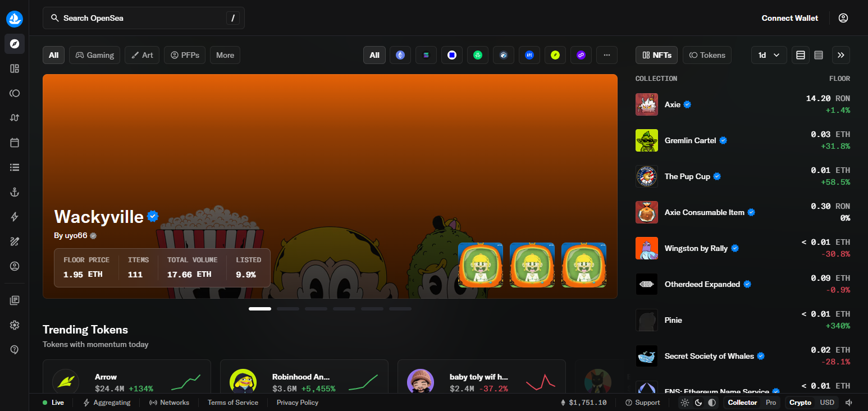This screenshot has height=411, width=868.
Task: Show more chains with ellipsis button
Action: [x=607, y=55]
